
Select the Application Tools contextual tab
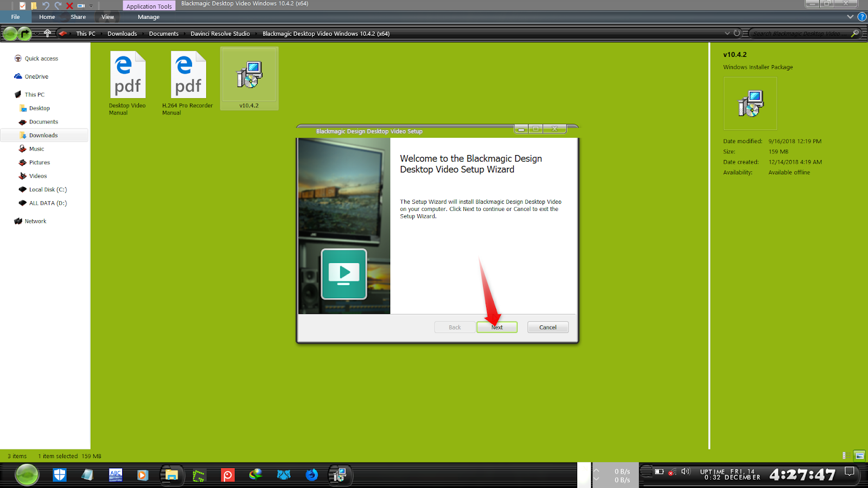pos(149,6)
